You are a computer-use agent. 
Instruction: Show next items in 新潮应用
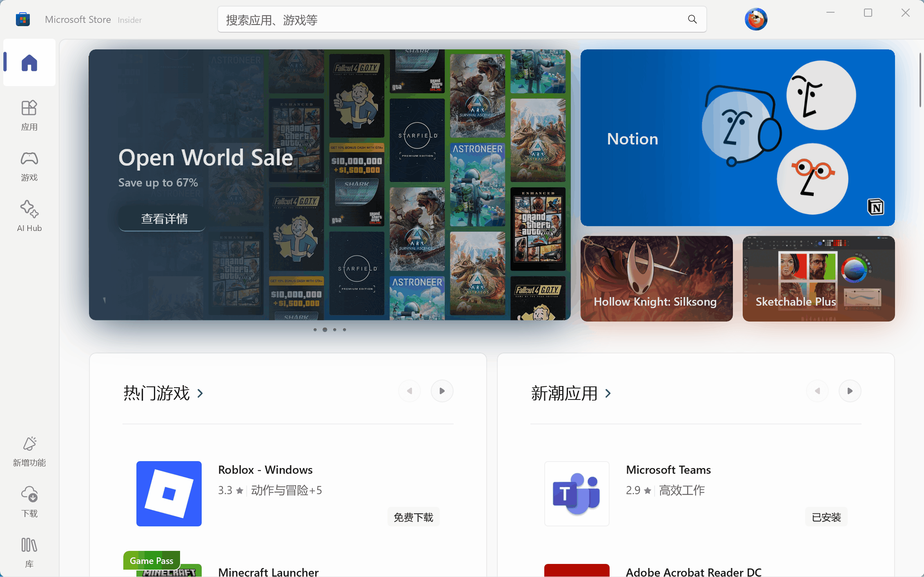850,391
